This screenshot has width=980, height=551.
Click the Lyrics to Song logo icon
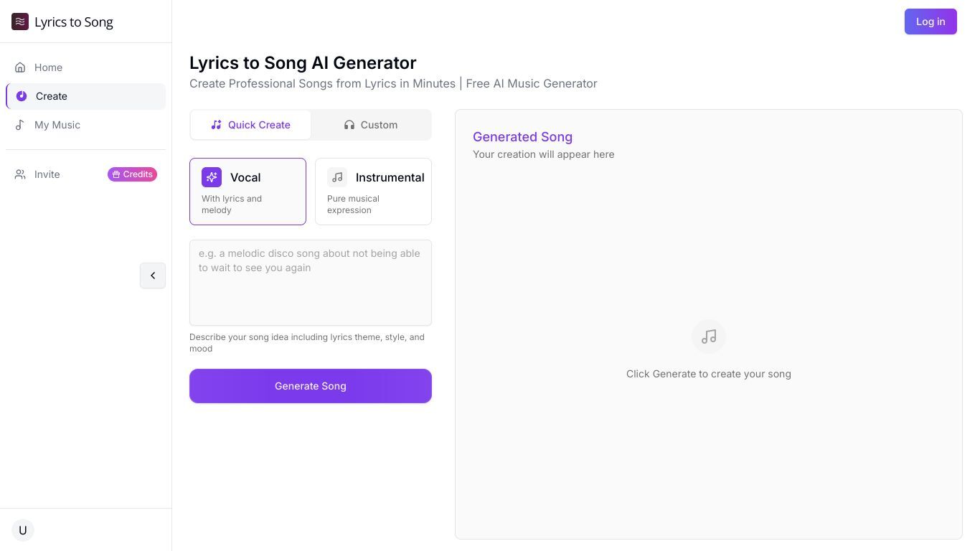[20, 22]
